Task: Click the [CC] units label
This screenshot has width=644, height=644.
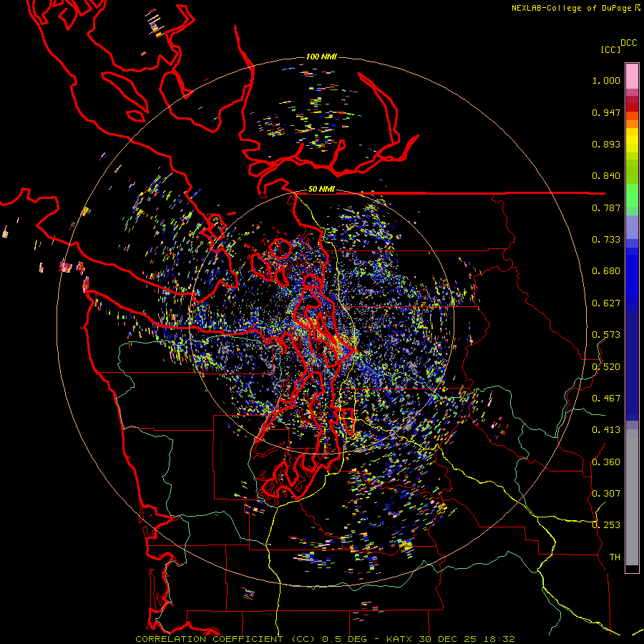Action: [610, 49]
